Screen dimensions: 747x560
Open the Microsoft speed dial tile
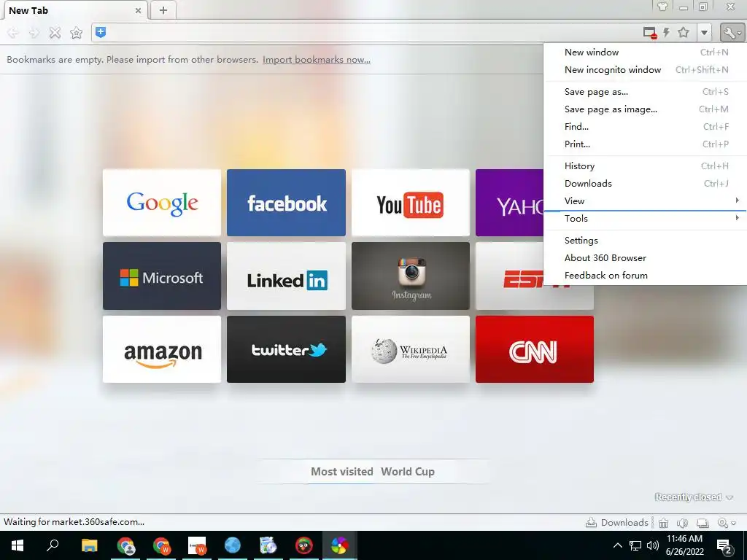162,276
